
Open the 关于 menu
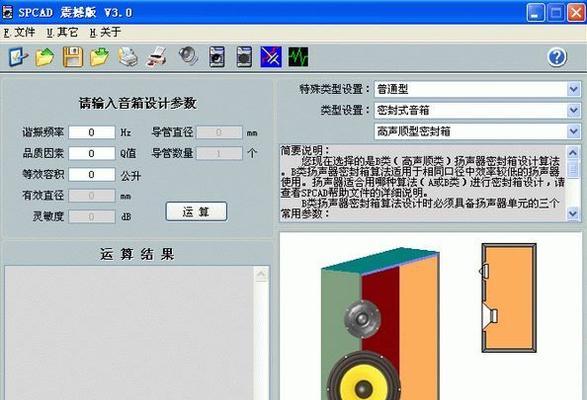pyautogui.click(x=106, y=33)
